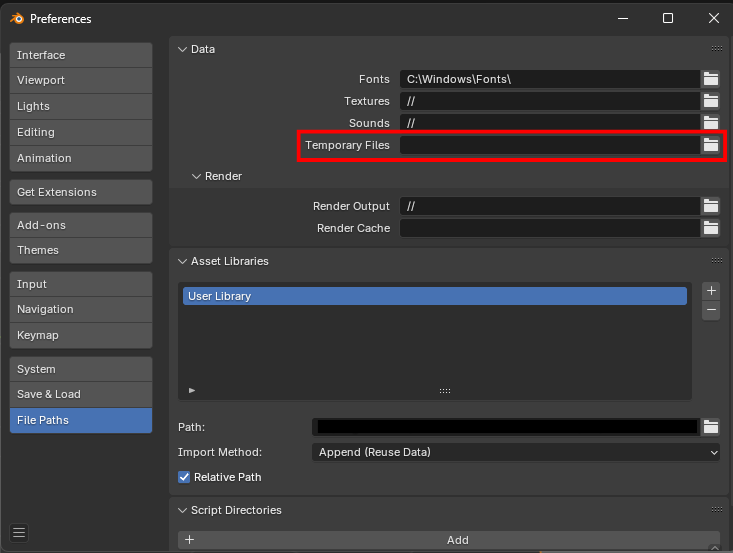
Task: Open the Animation preferences tab
Action: 81,158
